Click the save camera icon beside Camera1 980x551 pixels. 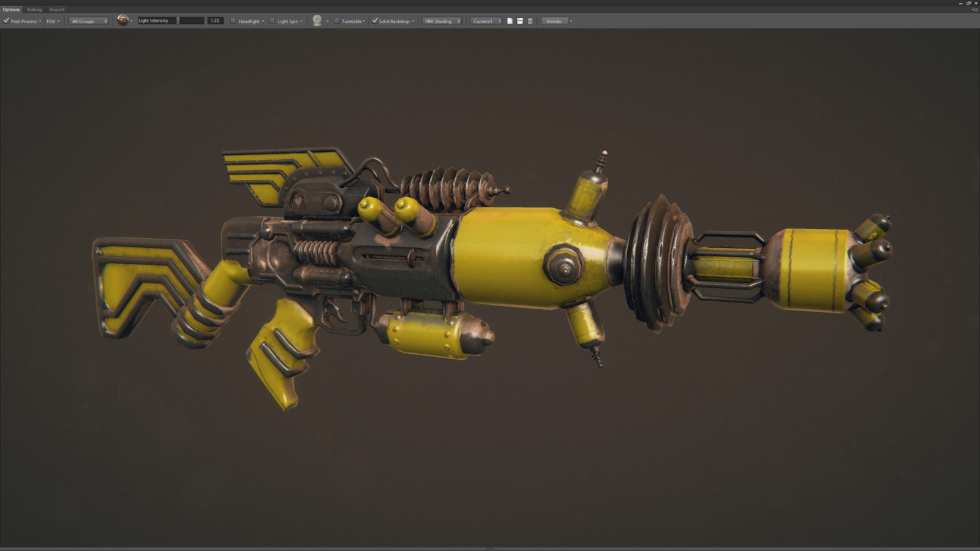[x=519, y=21]
